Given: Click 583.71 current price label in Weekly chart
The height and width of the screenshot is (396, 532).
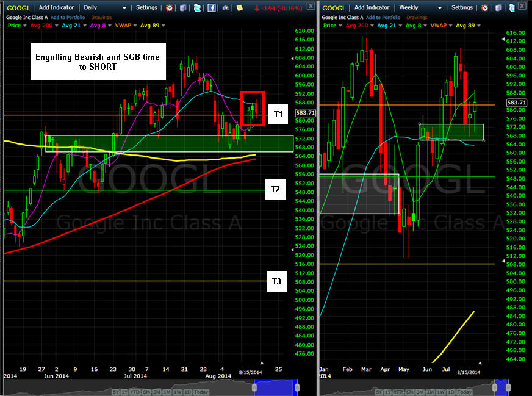Looking at the screenshot, I should (516, 103).
